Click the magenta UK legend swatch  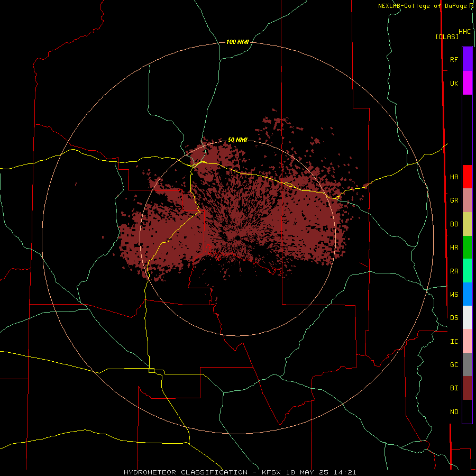tap(467, 83)
